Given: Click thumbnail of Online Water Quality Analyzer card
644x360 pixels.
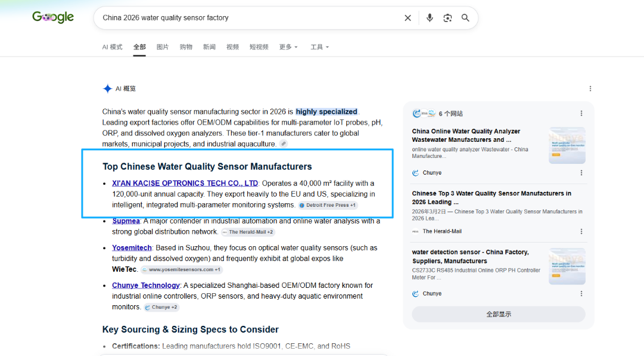Looking at the screenshot, I should coord(567,145).
